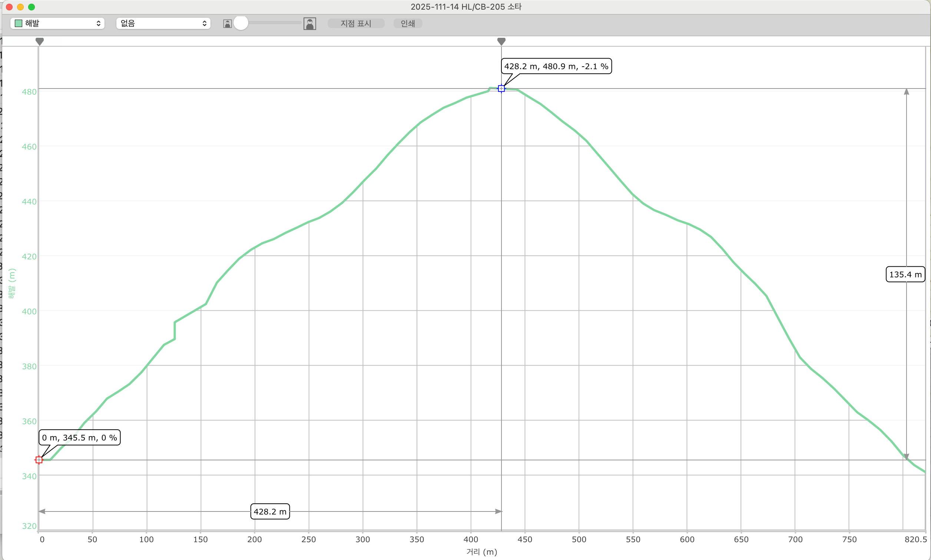931x560 pixels.
Task: Click the 해발 (m) vertical axis label
Action: coord(12,283)
